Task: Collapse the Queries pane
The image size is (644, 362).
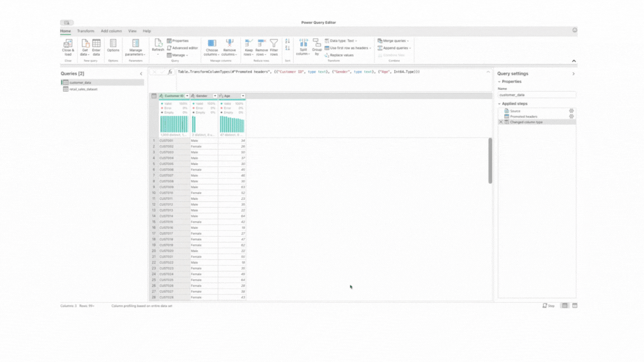Action: pos(141,74)
